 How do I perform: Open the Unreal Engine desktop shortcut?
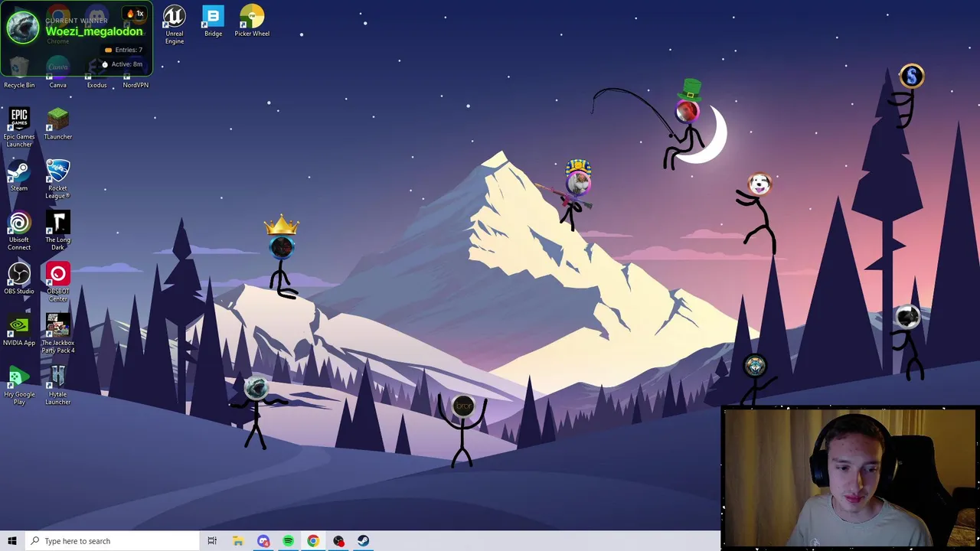tap(175, 24)
